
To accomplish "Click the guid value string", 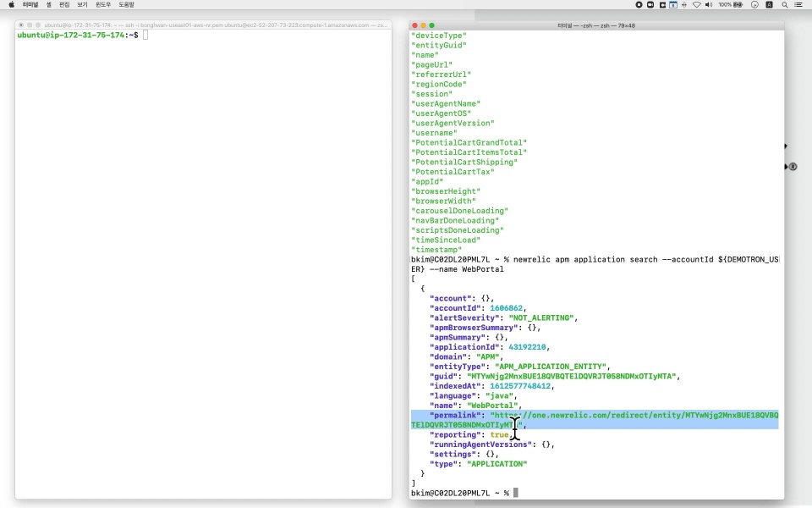I will click(x=573, y=376).
